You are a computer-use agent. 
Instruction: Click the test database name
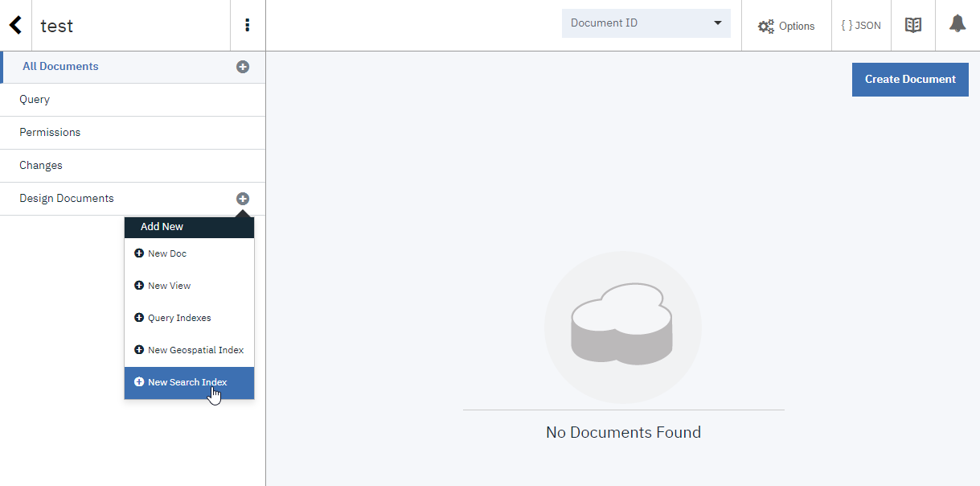point(57,26)
